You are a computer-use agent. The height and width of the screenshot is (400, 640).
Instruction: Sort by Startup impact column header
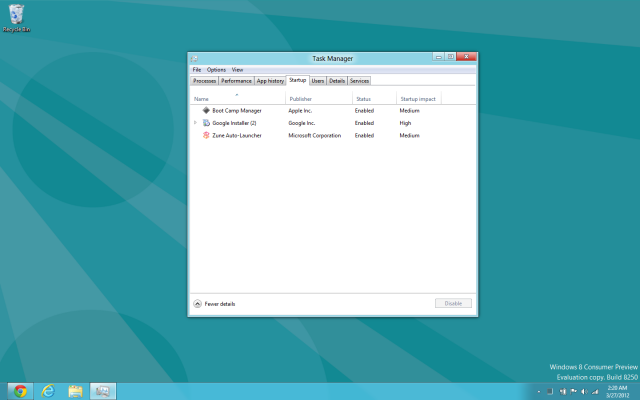[417, 99]
